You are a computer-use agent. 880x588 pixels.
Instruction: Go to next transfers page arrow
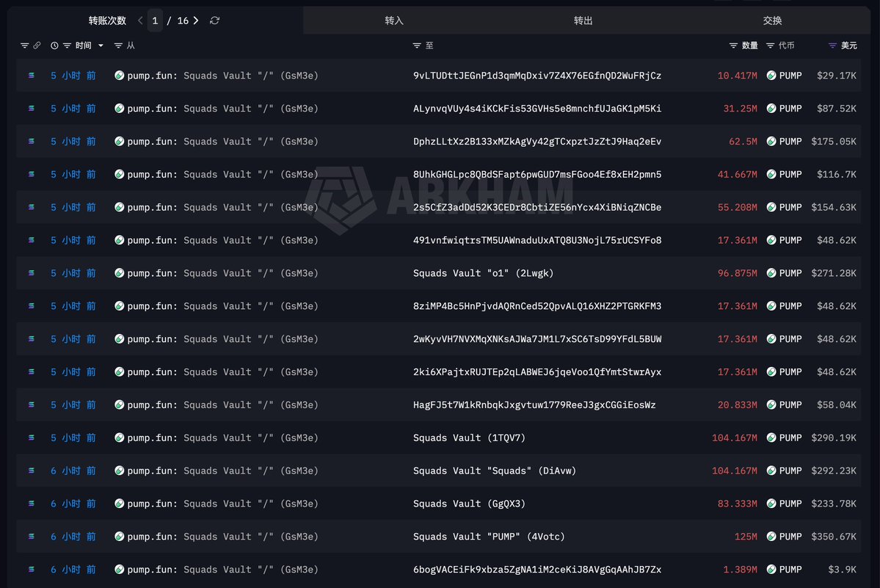coord(196,21)
